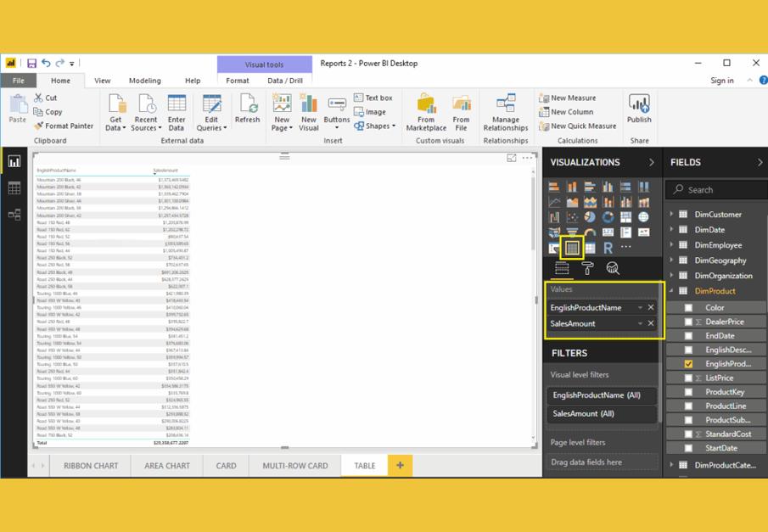The width and height of the screenshot is (768, 532).
Task: Open the Format paint roller pane
Action: (x=587, y=269)
